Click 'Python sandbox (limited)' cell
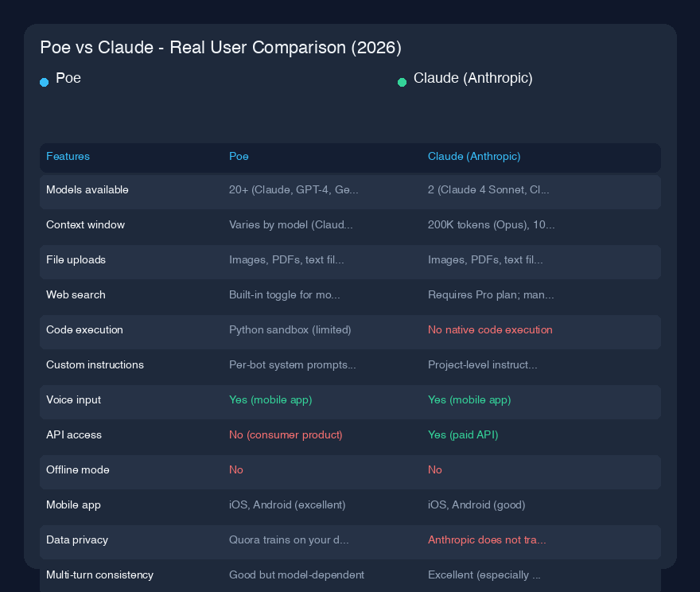This screenshot has height=592, width=700. coord(290,329)
